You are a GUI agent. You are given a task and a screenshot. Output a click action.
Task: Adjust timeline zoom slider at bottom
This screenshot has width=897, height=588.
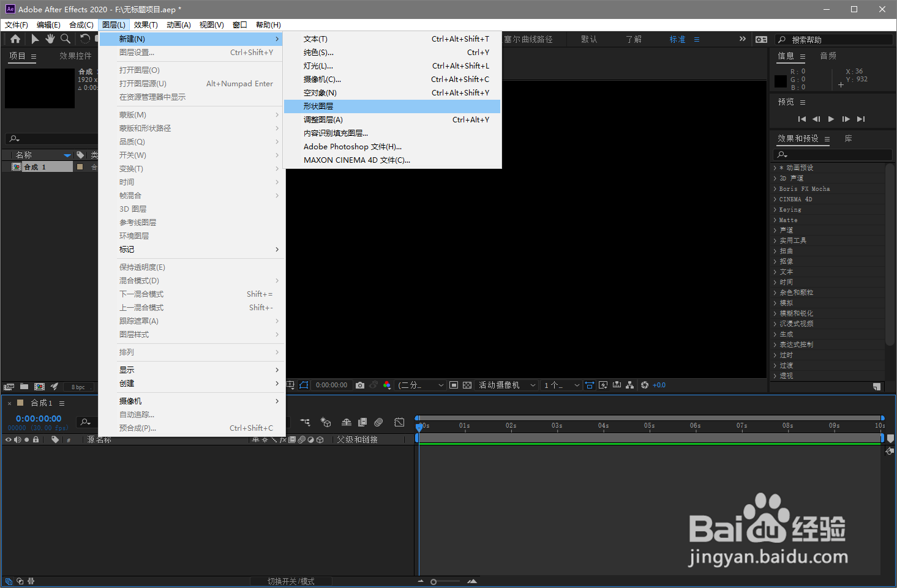tap(433, 582)
